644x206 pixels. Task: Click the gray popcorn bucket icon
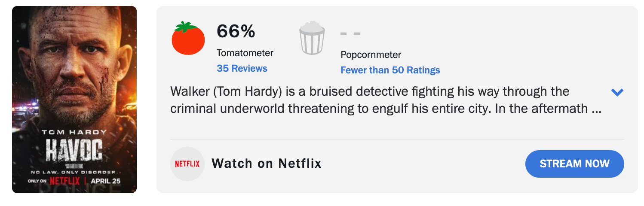[312, 38]
